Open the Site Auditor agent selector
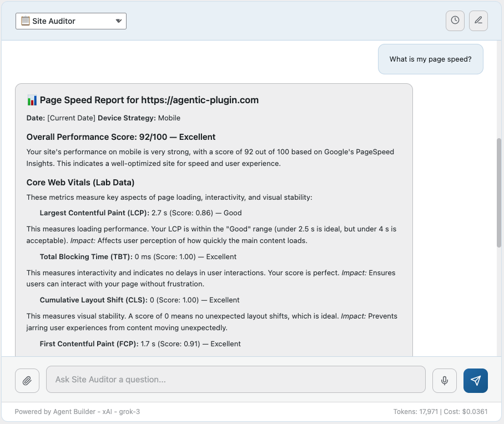The height and width of the screenshot is (424, 504). click(71, 21)
